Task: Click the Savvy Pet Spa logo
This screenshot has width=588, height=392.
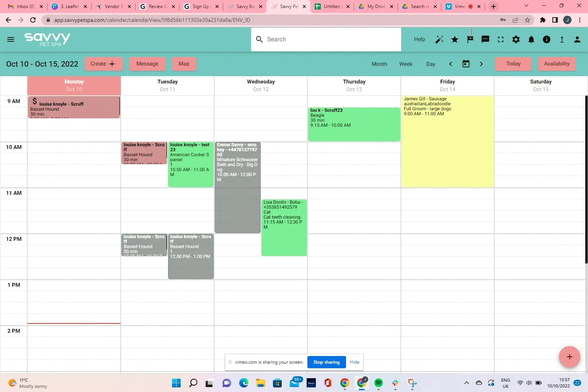Action: point(47,39)
